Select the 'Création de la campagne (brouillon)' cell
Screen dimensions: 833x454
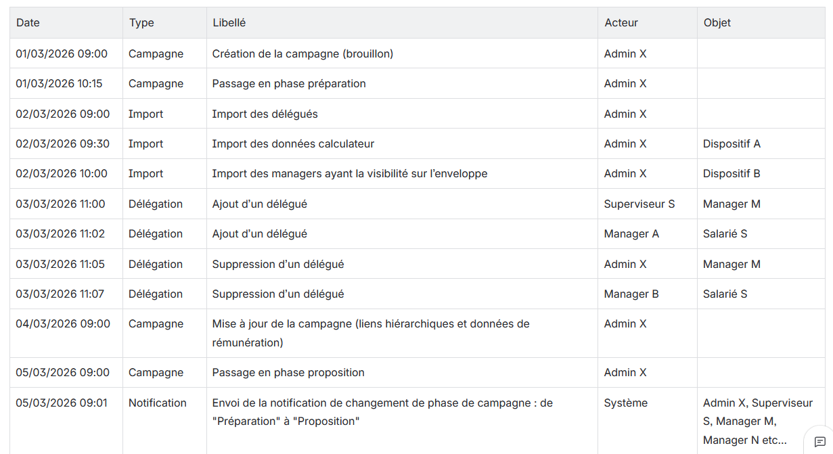coord(302,54)
